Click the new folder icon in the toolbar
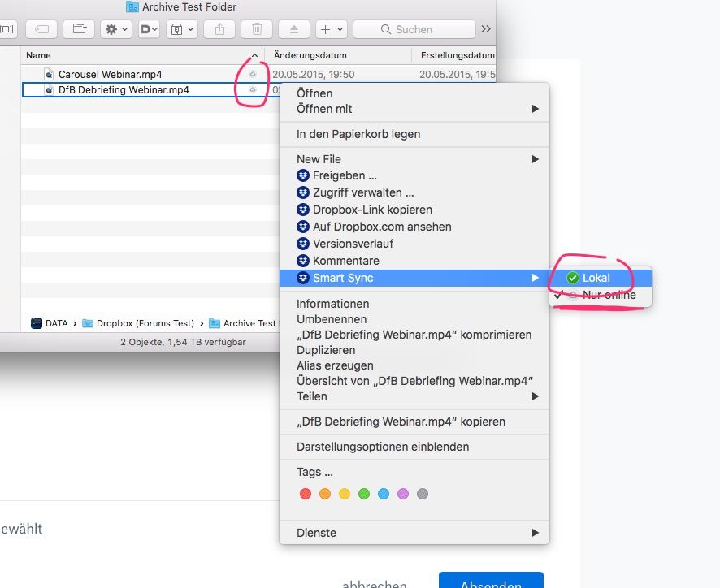Image resolution: width=720 pixels, height=588 pixels. [78, 28]
